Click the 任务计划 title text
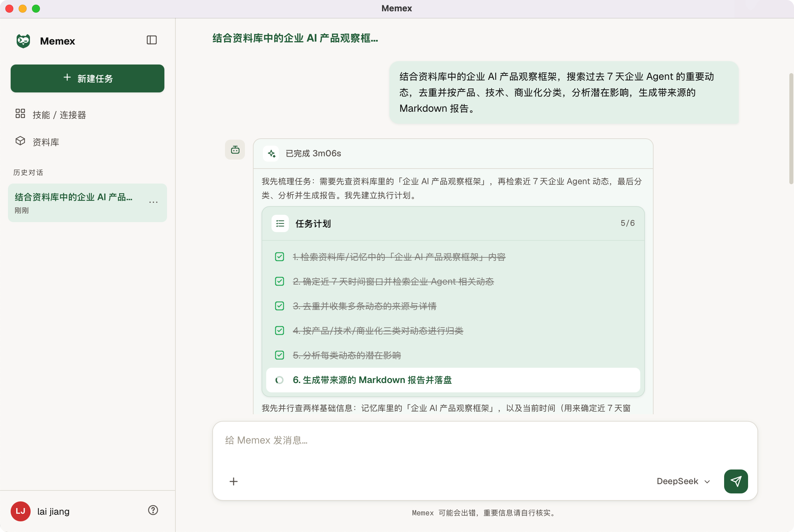Image resolution: width=794 pixels, height=532 pixels. click(313, 224)
